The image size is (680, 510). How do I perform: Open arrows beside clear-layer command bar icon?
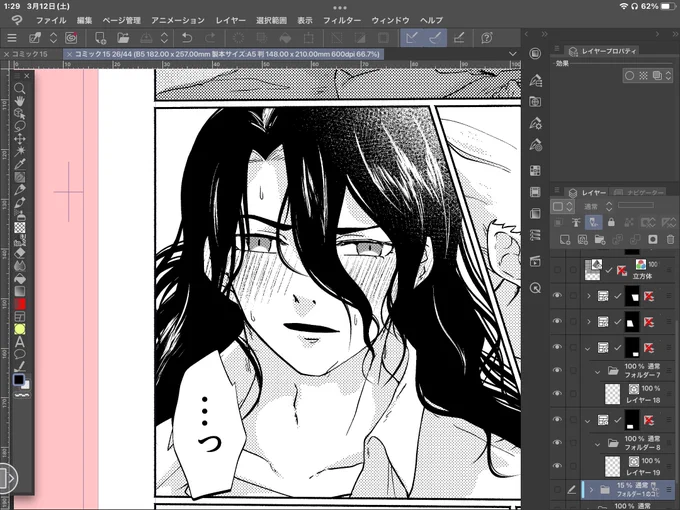[53, 38]
